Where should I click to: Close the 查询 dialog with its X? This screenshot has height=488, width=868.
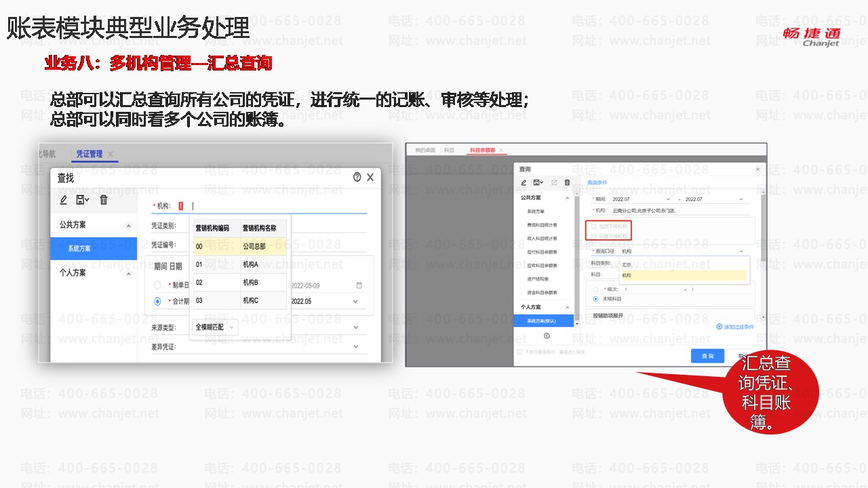758,169
